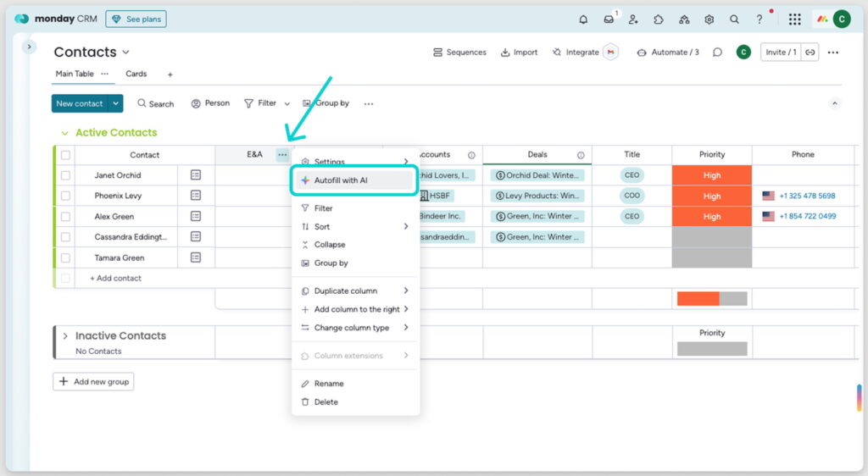The height and width of the screenshot is (476, 868).
Task: Click the Gmail integration icon
Action: pyautogui.click(x=610, y=52)
